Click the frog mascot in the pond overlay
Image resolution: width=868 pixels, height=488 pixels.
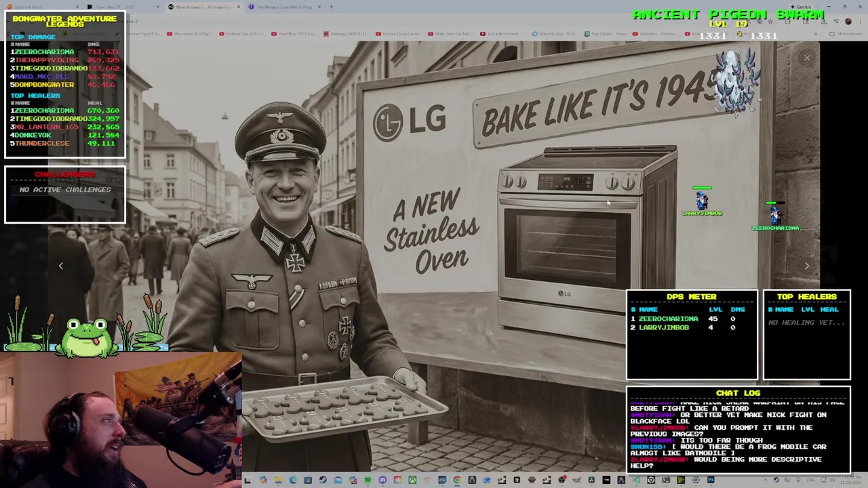88,337
